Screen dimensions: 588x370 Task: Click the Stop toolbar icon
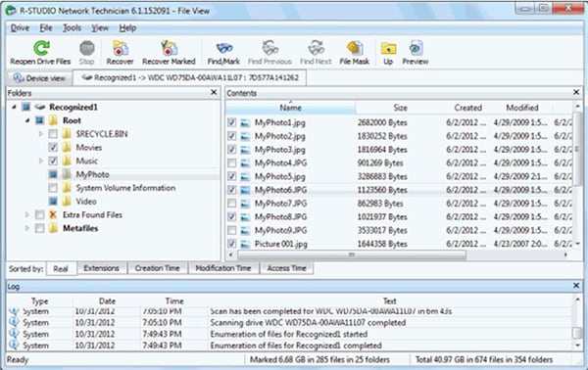(87, 48)
